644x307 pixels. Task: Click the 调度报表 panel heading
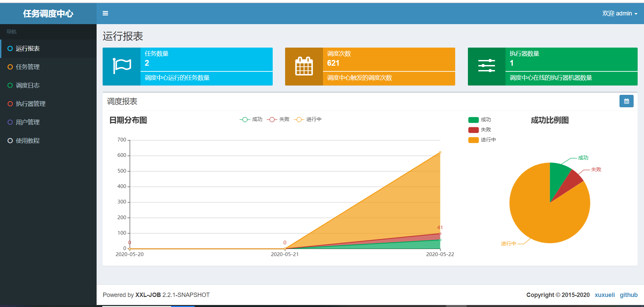point(122,101)
